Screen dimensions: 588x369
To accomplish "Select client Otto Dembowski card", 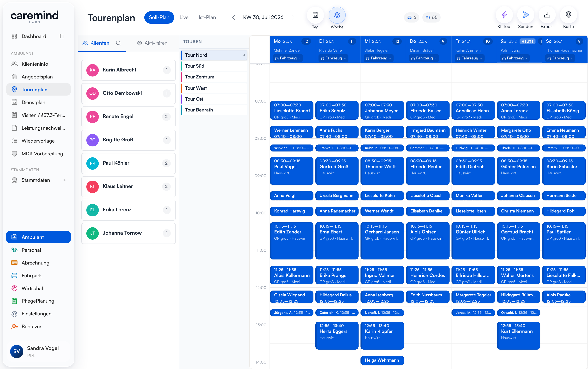I will point(129,93).
